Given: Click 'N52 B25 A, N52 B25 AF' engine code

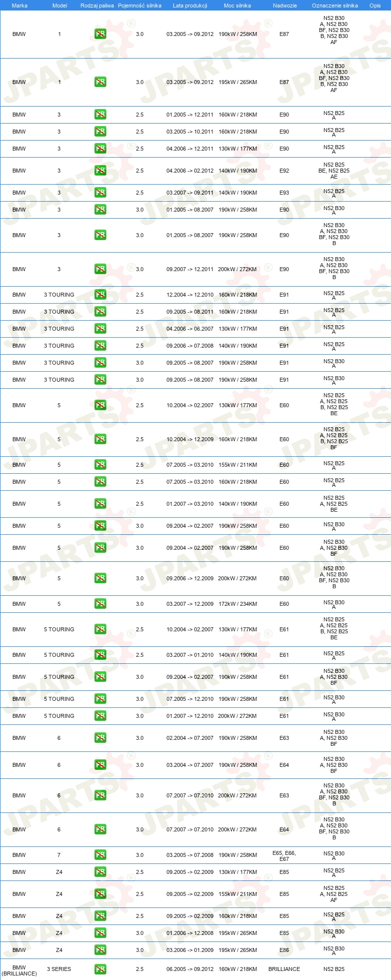Looking at the screenshot, I should click(334, 894).
